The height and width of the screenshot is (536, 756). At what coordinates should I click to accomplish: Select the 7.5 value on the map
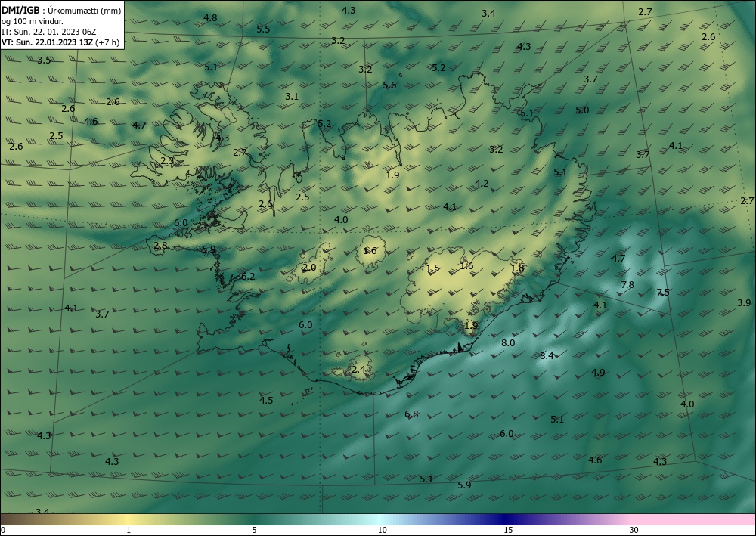click(x=663, y=292)
